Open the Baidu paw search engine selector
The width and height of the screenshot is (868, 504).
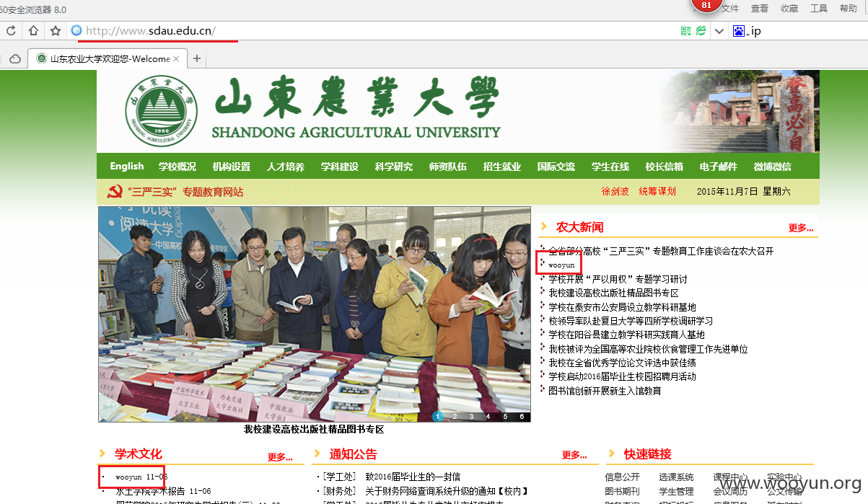coord(739,31)
